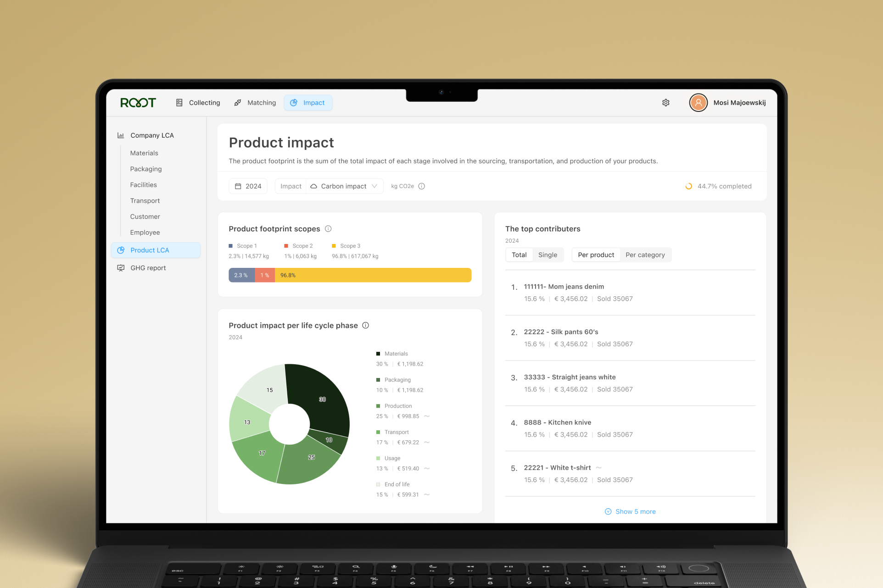Select the Total toggle option
Screen dimensions: 883x588
[519, 255]
